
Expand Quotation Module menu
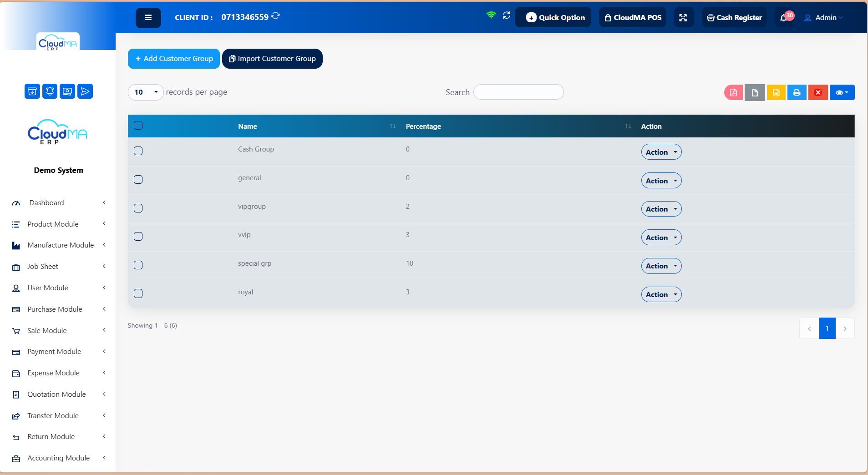pyautogui.click(x=58, y=394)
